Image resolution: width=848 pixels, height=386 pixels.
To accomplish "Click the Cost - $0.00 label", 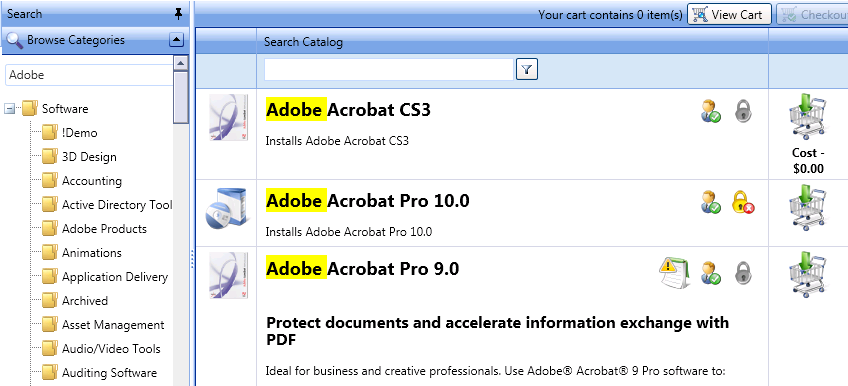I will tap(809, 161).
